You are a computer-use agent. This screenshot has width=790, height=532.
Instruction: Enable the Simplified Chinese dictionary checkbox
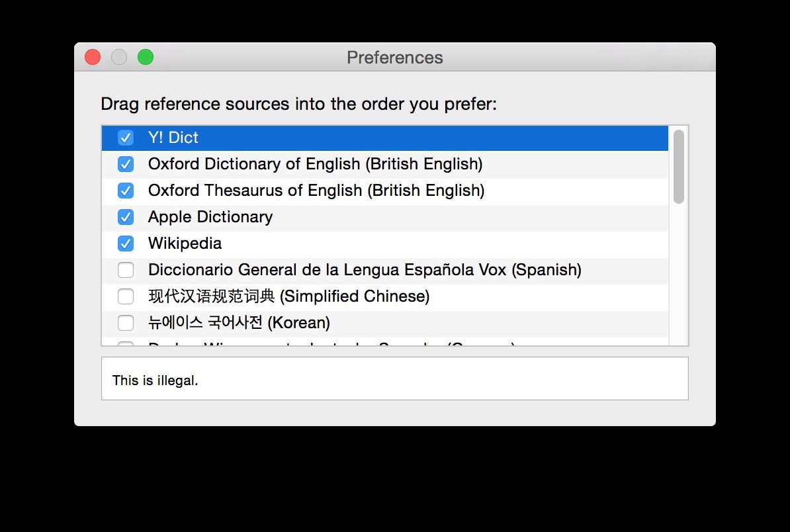[126, 296]
